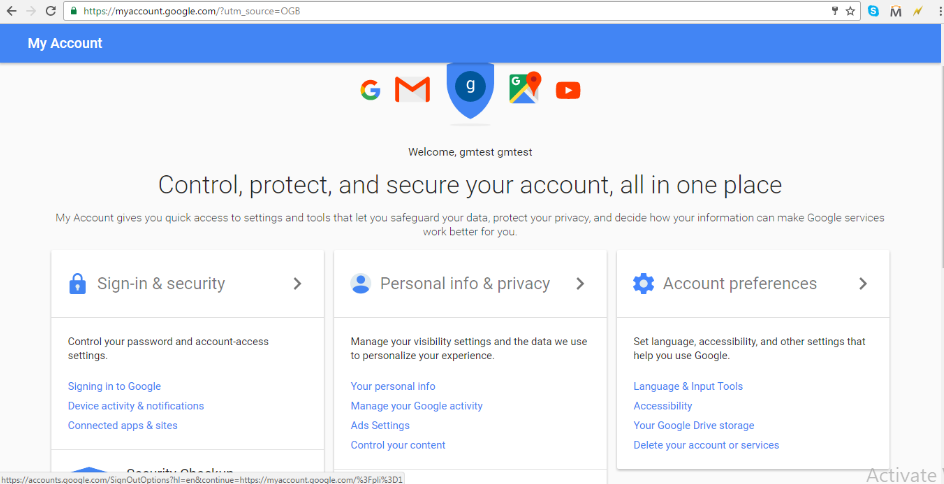
Task: Click the person icon beside Personal info
Action: click(x=360, y=283)
